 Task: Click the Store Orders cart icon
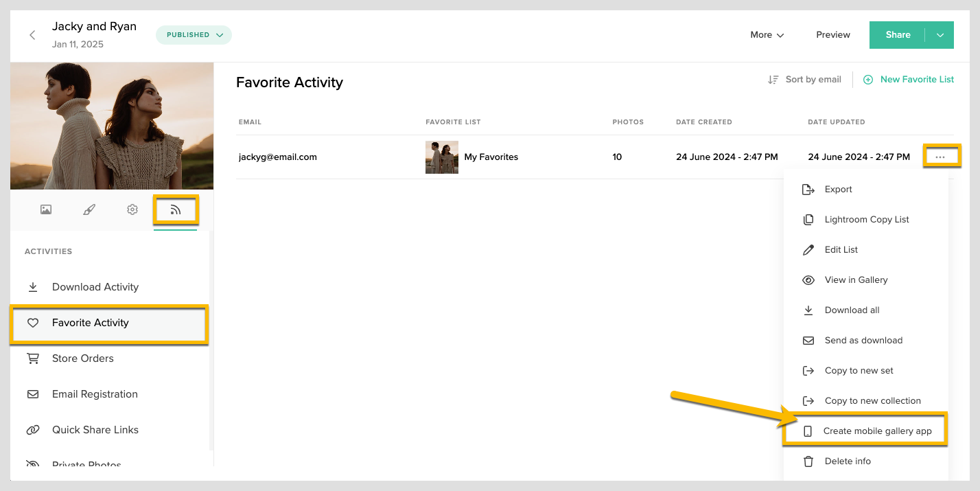click(x=33, y=358)
